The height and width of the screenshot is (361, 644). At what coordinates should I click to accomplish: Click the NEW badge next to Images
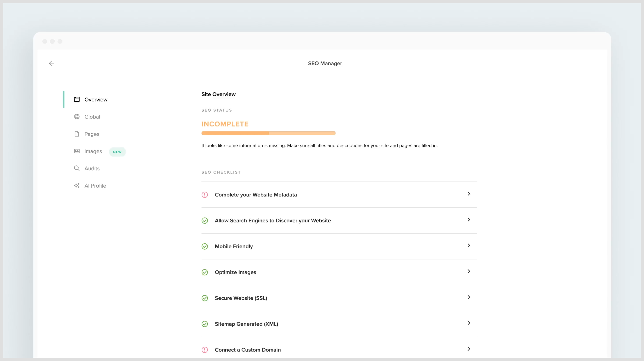coord(117,152)
